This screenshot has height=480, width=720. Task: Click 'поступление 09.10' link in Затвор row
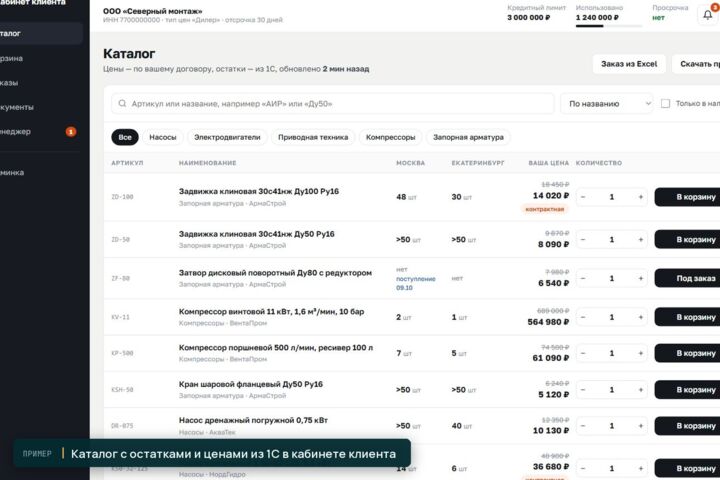click(416, 283)
